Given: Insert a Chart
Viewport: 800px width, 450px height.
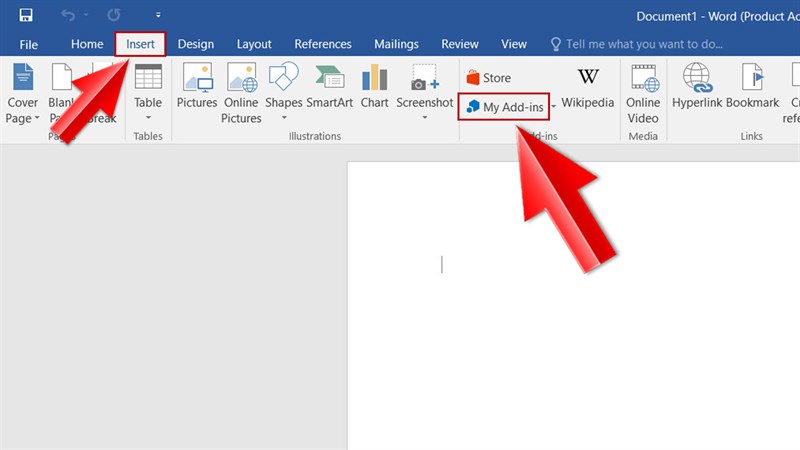Looking at the screenshot, I should click(x=374, y=86).
